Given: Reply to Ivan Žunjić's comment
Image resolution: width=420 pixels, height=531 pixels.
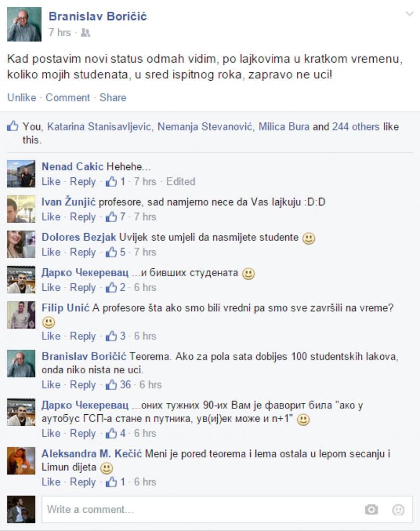Looking at the screenshot, I should 83,217.
